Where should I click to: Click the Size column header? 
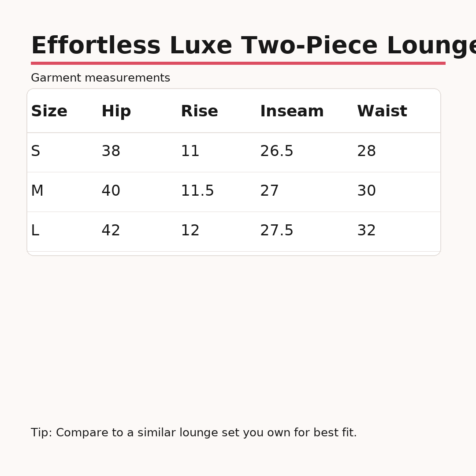click(49, 112)
